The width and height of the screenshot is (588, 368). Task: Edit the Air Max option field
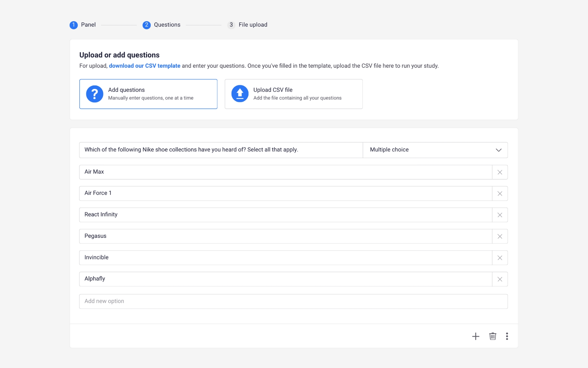tap(286, 172)
